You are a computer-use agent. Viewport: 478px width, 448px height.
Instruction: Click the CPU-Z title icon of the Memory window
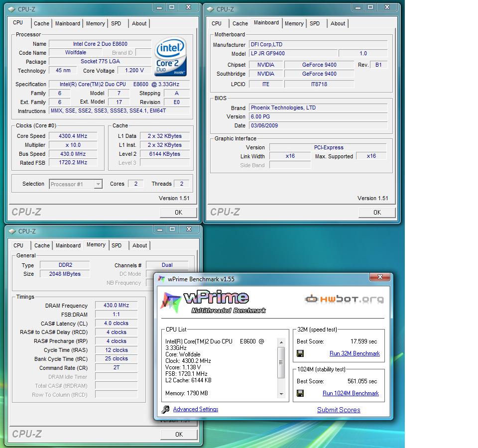point(12,231)
